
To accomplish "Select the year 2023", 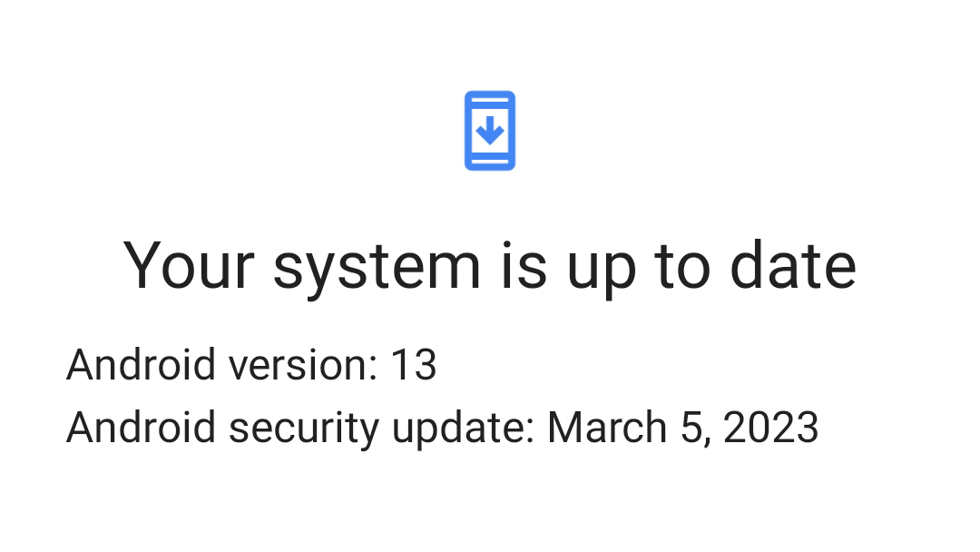I will [x=771, y=428].
